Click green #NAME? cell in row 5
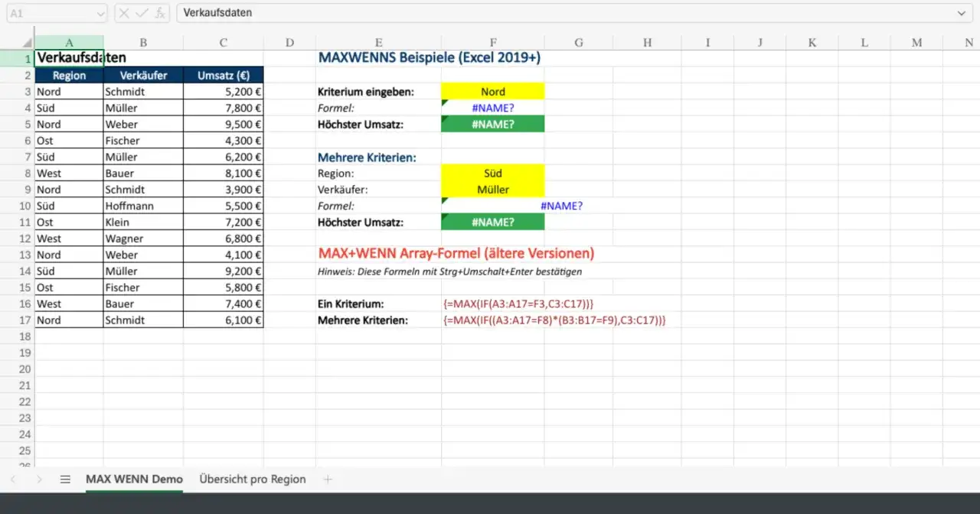 click(x=493, y=124)
